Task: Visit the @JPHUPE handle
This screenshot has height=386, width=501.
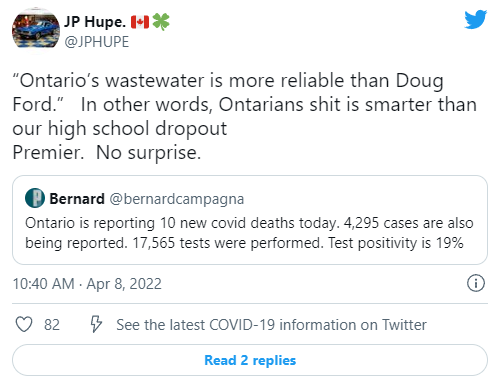Action: [x=97, y=42]
